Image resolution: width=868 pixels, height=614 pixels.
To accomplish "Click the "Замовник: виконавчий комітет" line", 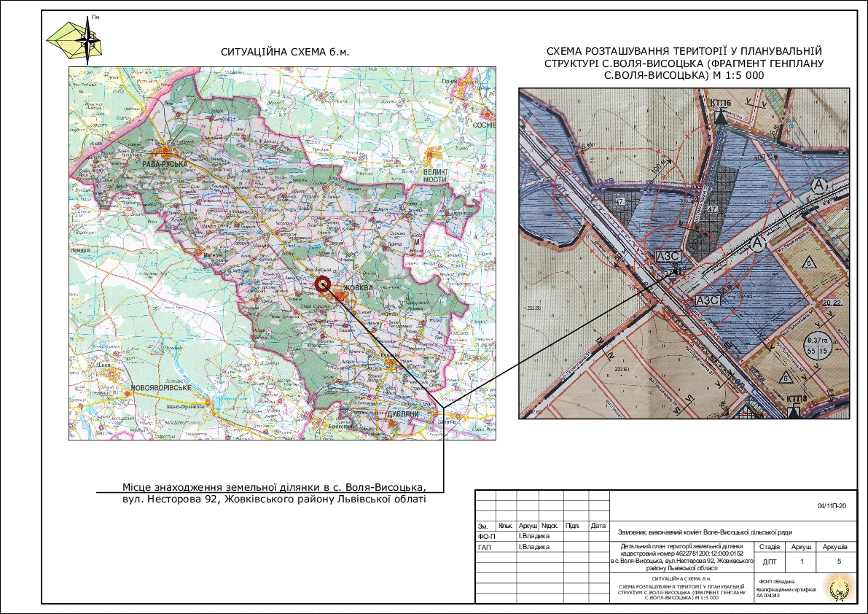I will [705, 532].
